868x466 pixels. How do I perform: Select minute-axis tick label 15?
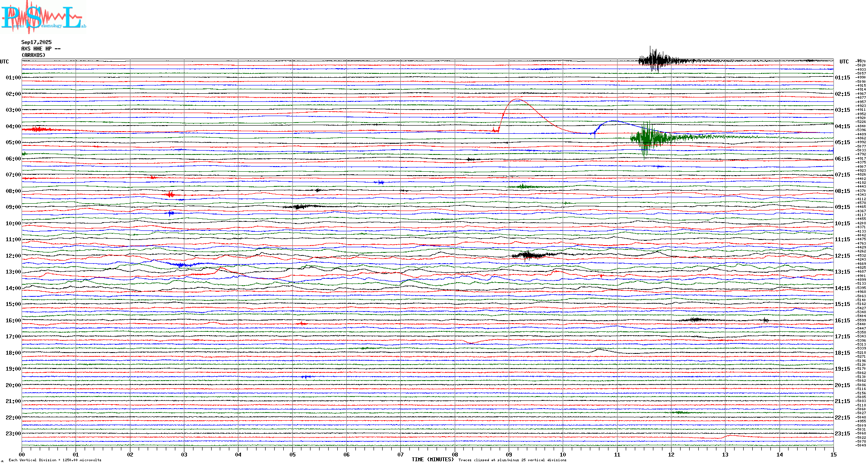(x=833, y=455)
